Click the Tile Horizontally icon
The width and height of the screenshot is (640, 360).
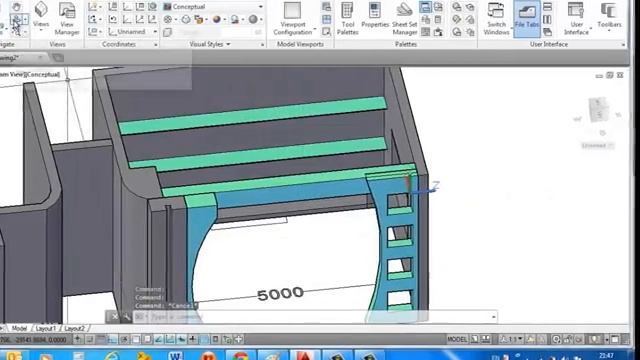coord(547,7)
